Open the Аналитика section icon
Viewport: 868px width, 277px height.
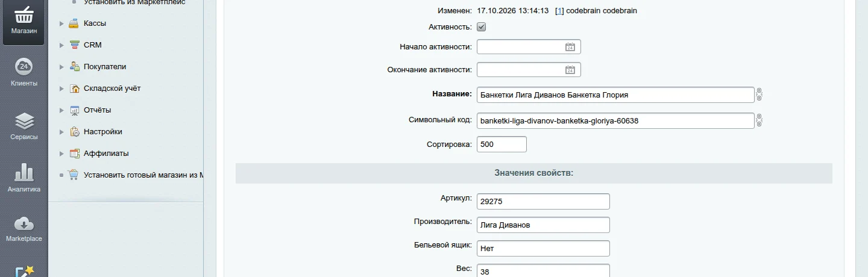24,172
